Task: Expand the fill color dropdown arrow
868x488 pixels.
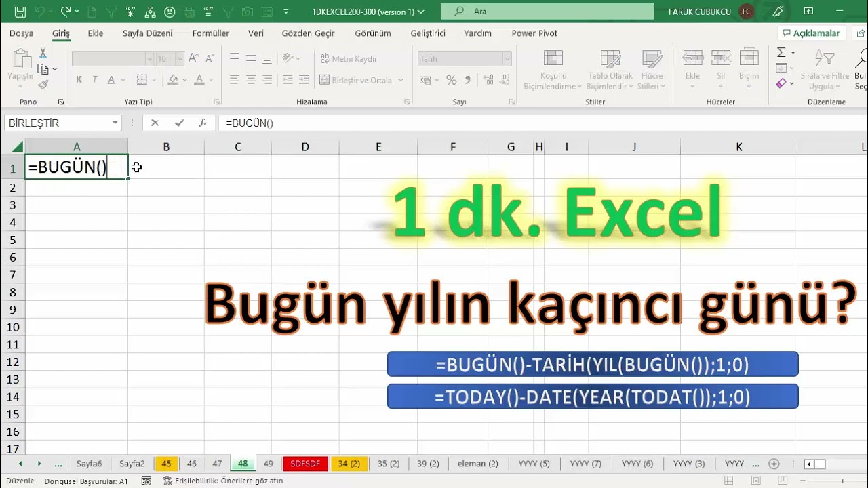Action: click(184, 80)
